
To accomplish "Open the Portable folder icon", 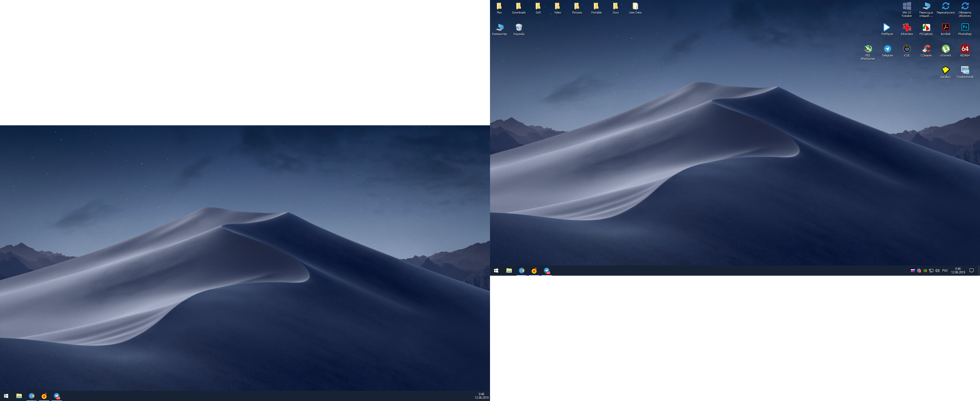I will pos(596,8).
